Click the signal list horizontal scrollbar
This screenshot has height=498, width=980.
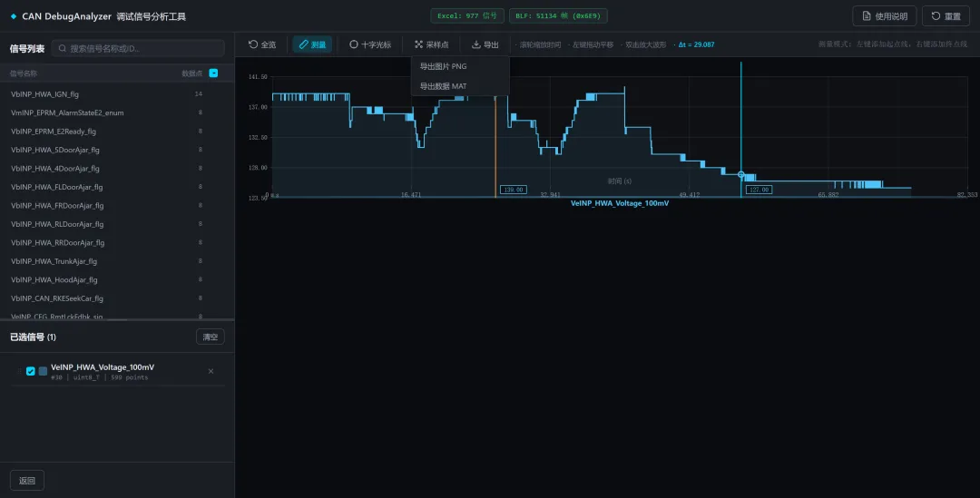click(117, 319)
